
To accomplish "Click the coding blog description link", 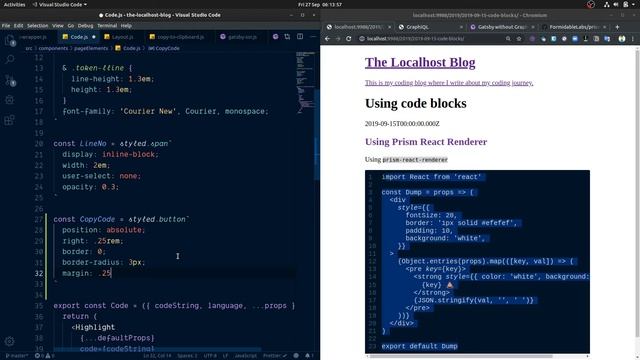I will pyautogui.click(x=449, y=83).
